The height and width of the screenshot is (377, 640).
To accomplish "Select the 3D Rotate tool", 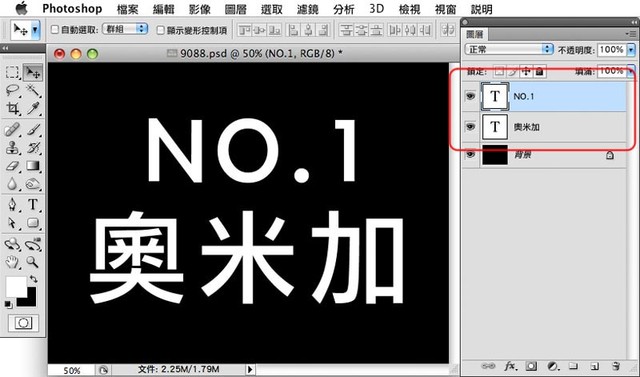I will pos(12,244).
